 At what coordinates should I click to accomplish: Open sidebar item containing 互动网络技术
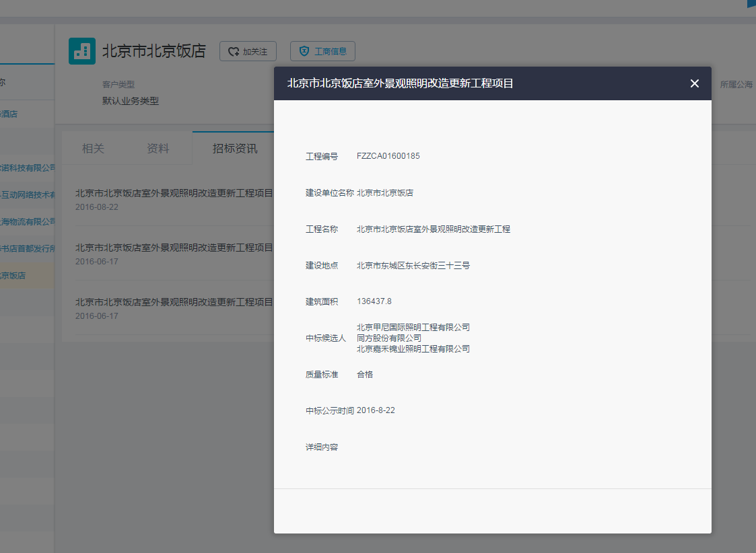tap(28, 194)
